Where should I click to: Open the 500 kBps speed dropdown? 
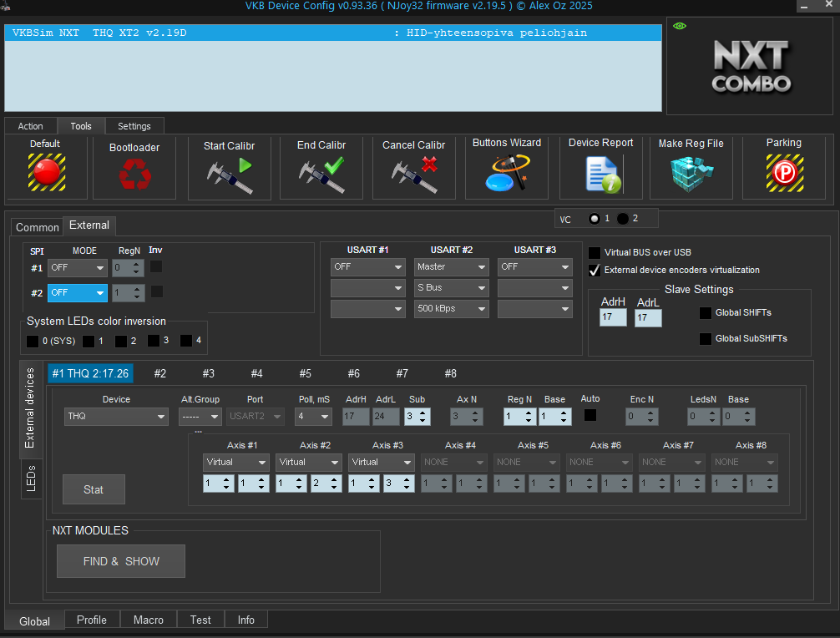point(451,308)
